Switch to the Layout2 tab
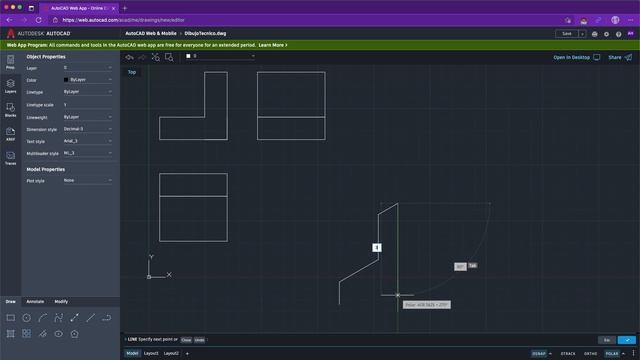 tap(171, 353)
